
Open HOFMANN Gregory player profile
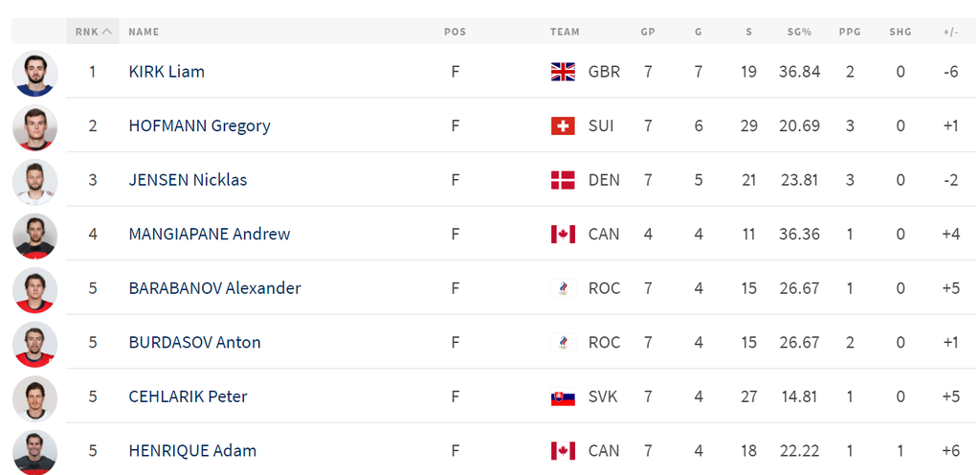(x=199, y=125)
